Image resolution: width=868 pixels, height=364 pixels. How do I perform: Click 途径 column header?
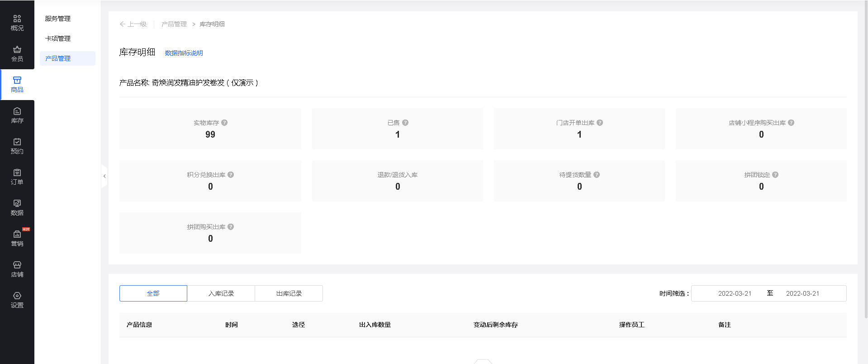299,325
